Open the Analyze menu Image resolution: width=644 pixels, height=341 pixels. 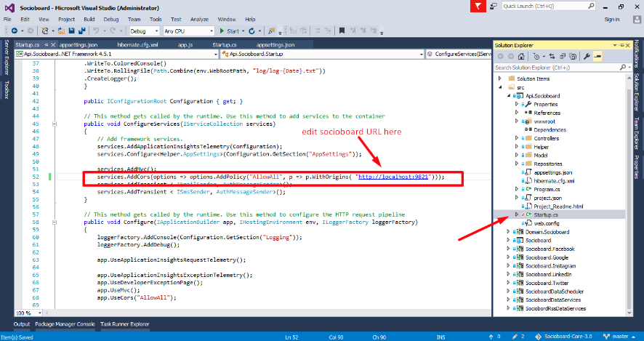[200, 20]
